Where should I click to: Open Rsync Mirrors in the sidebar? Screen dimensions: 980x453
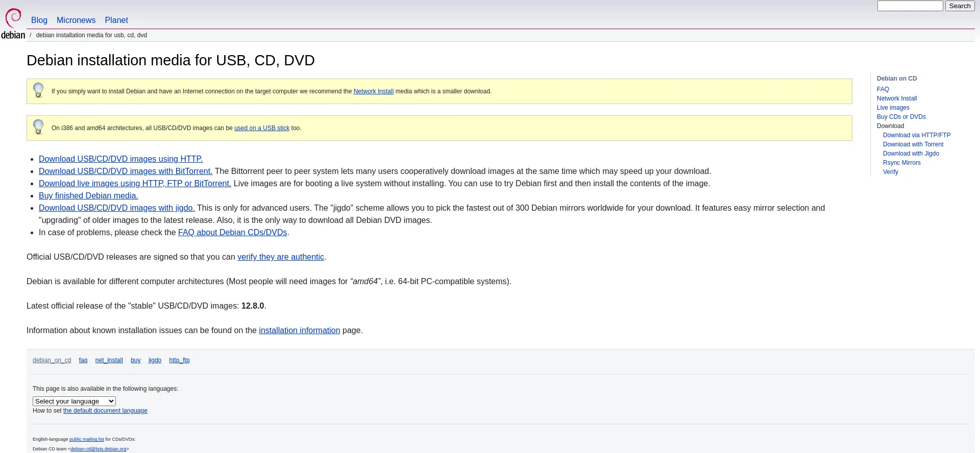(902, 163)
